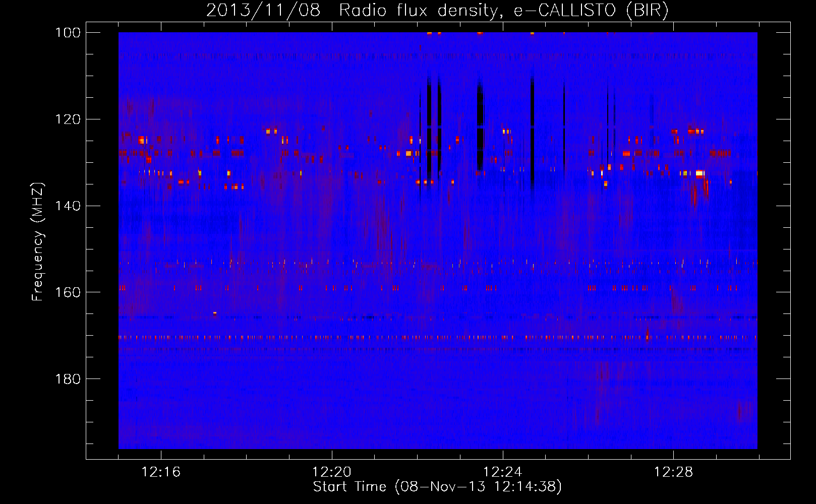Click the 12:20 time tick label
This screenshot has width=816, height=504.
pos(332,472)
